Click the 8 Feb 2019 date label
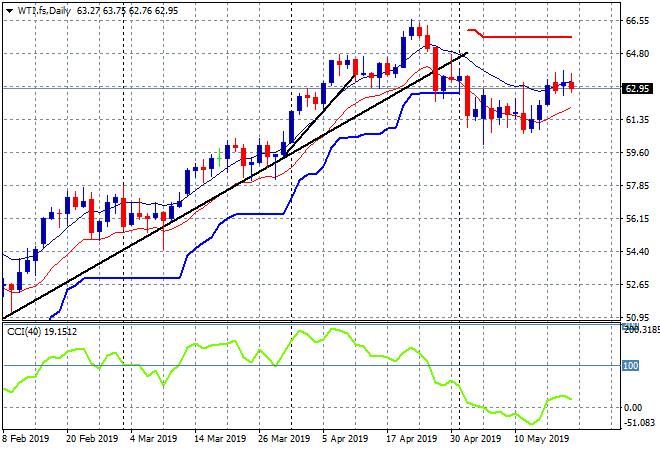The image size is (660, 450). click(25, 439)
